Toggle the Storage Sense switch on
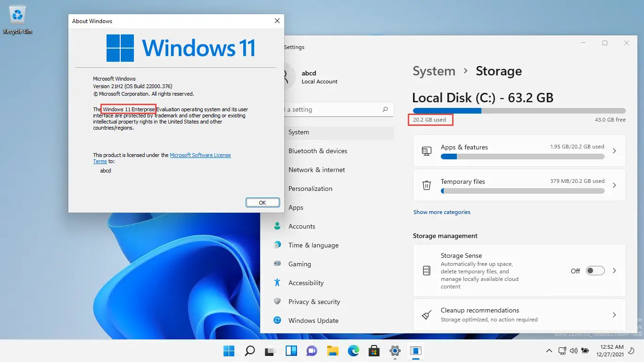The image size is (644, 362). 595,271
